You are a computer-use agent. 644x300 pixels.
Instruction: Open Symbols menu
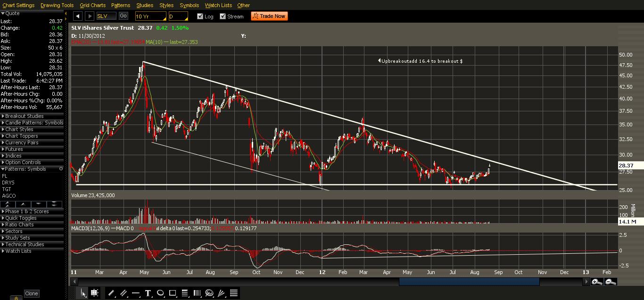190,5
